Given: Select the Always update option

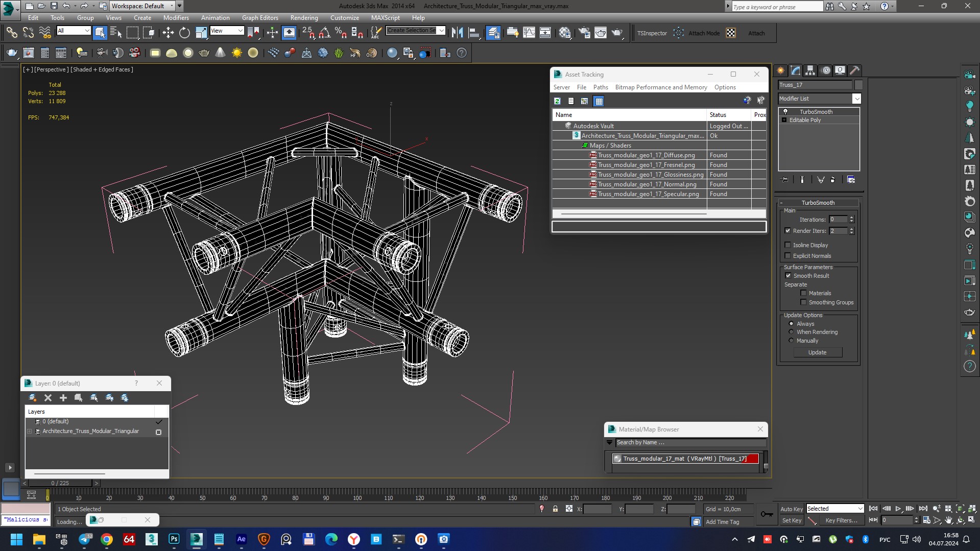Looking at the screenshot, I should (792, 324).
